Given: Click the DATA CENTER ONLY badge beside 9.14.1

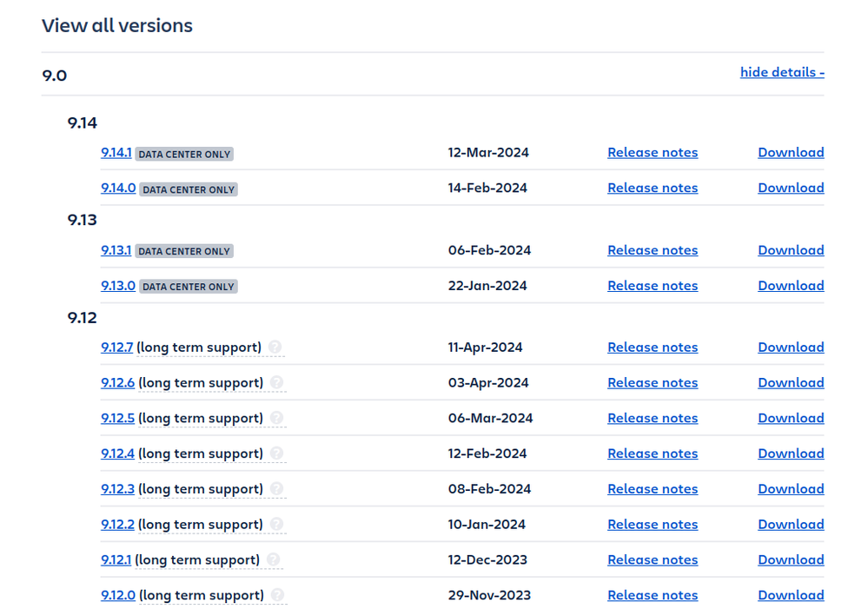Looking at the screenshot, I should click(x=183, y=154).
